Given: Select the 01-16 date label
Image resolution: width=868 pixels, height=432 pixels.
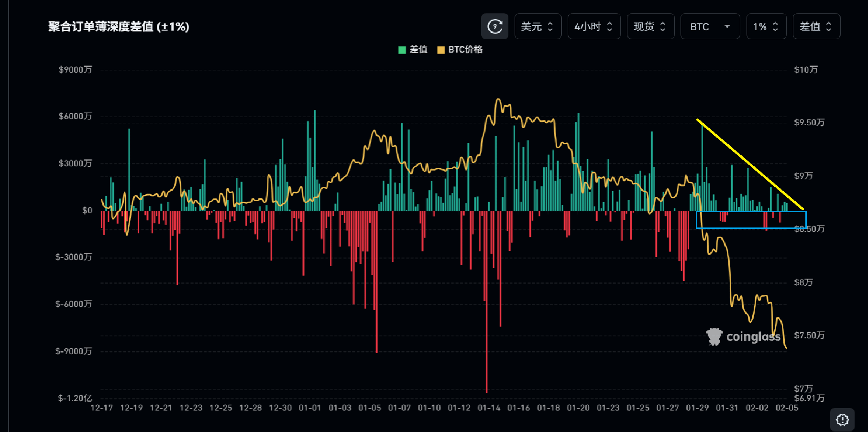Looking at the screenshot, I should point(518,408).
